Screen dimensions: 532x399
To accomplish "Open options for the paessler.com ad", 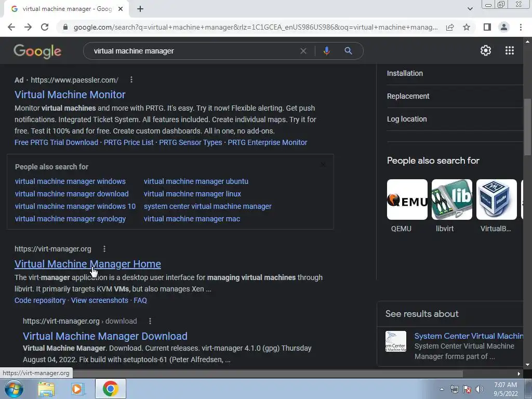I will click(131, 79).
